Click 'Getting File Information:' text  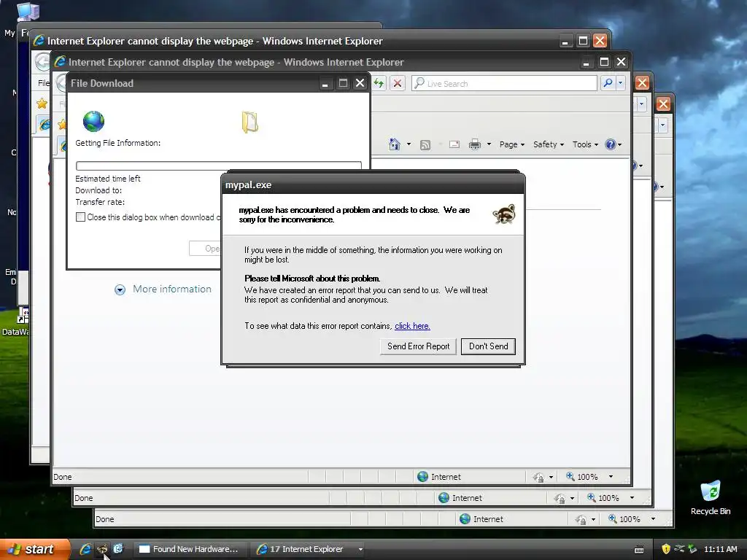tap(117, 143)
